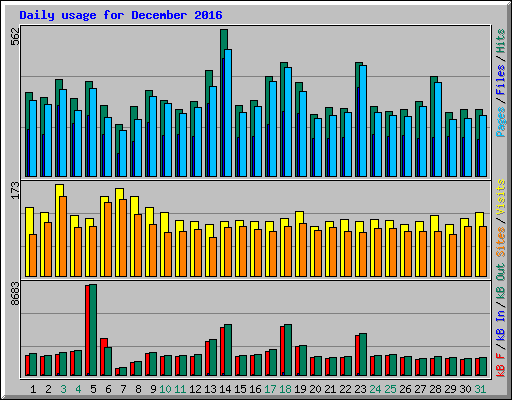Click the chart title 'Daily usage for December 2016'
This screenshot has height=400, width=512.
(x=121, y=15)
